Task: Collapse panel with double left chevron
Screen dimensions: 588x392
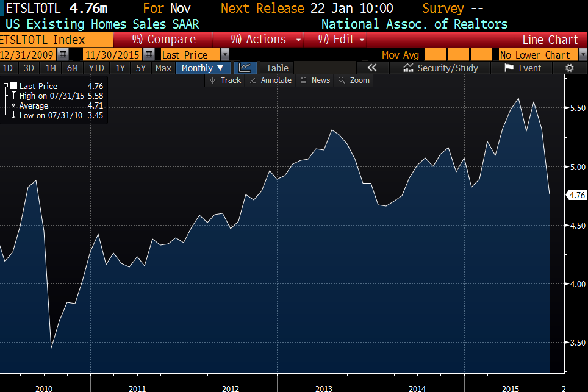Action: pyautogui.click(x=372, y=68)
